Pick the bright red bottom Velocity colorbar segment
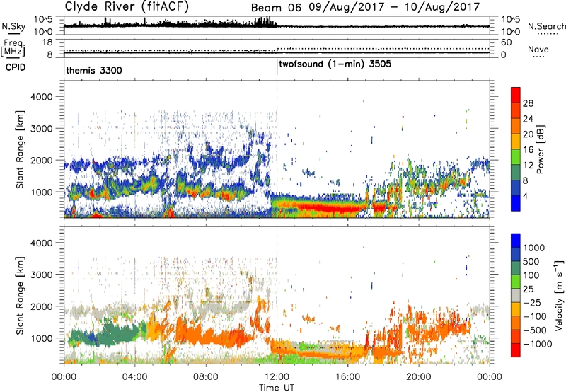 (x=516, y=350)
